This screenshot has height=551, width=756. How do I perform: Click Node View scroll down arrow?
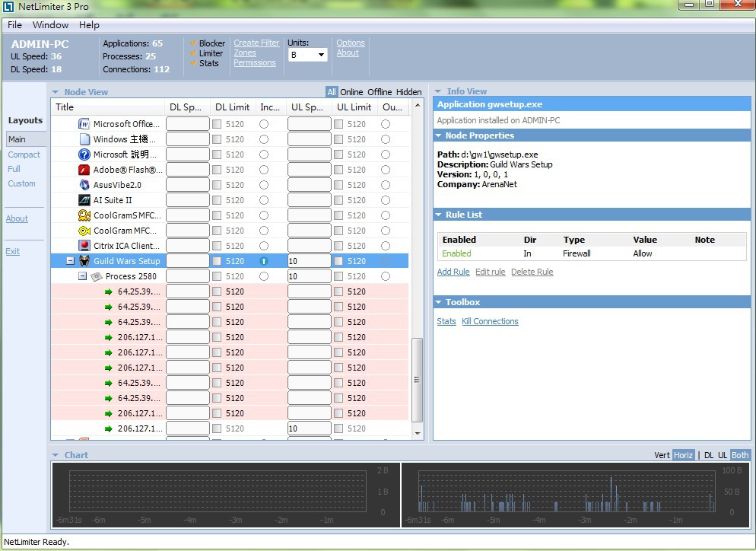(x=418, y=433)
